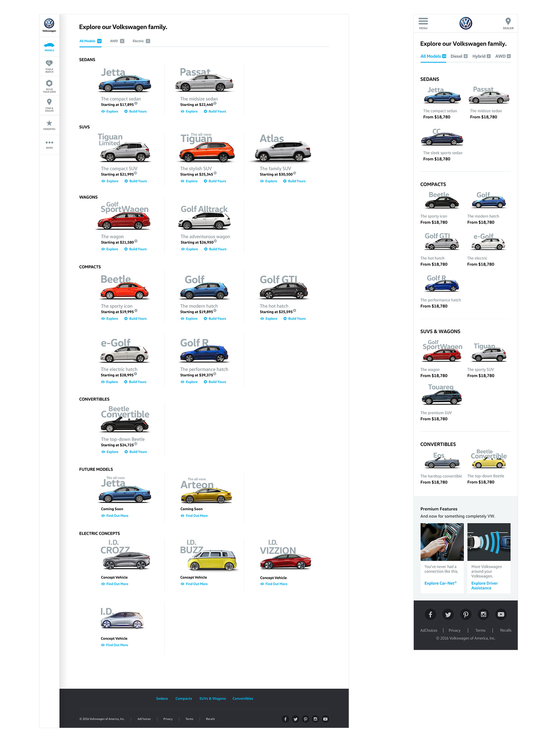Explore the Golf GTI hot hatch
The height and width of the screenshot is (756, 558).
(x=269, y=318)
